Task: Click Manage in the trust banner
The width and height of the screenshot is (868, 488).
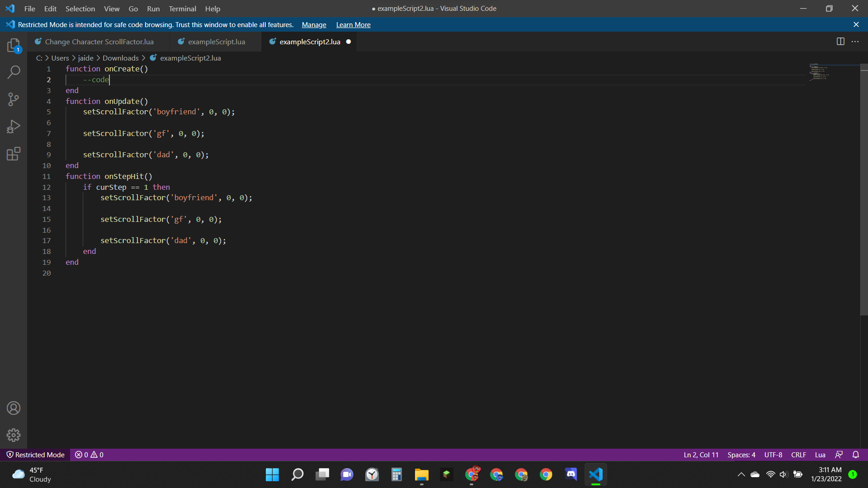Action: pyautogui.click(x=313, y=25)
